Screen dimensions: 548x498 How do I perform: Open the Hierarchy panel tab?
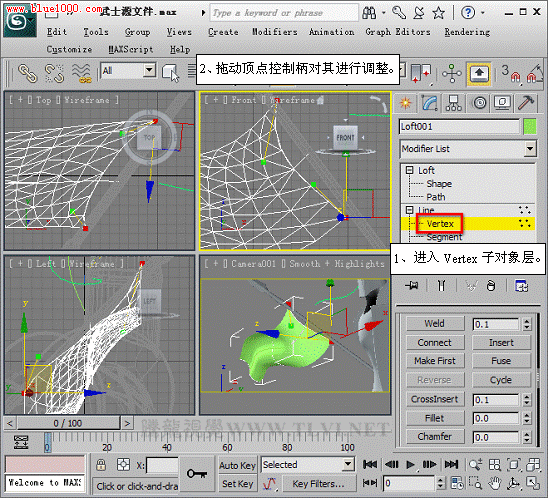click(x=454, y=103)
